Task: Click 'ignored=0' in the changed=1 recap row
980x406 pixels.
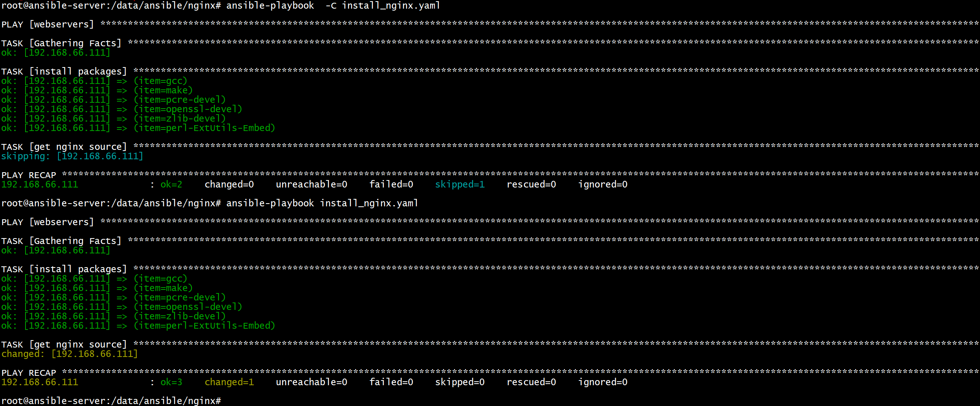Action: tap(603, 382)
